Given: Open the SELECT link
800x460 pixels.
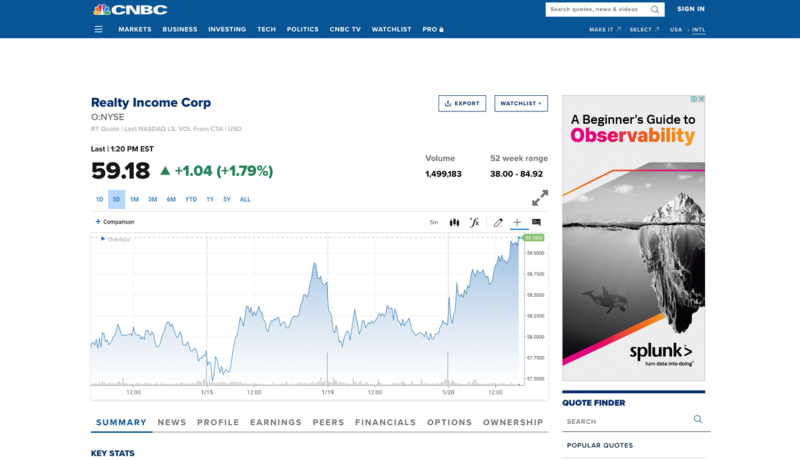Looking at the screenshot, I should point(644,30).
